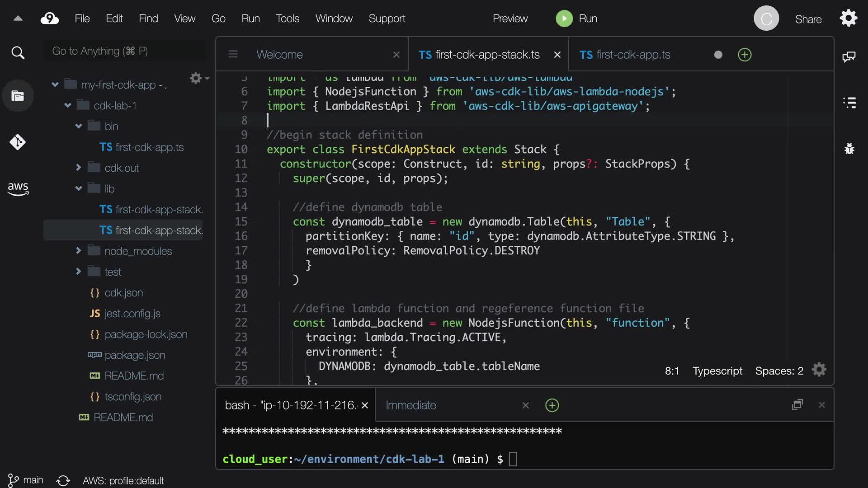Open the AWS Explorer sidebar panel
This screenshot has width=868, height=488.
(18, 188)
